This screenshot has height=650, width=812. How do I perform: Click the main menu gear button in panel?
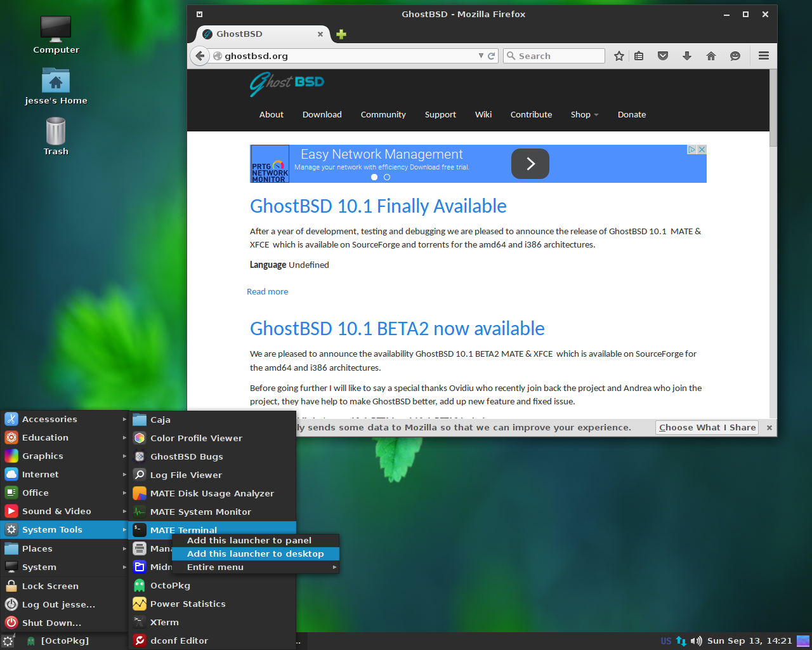[8, 641]
